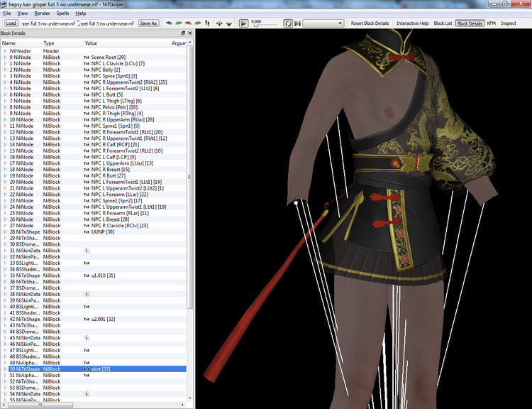Click the Txt icon on 49 NiAlpha row
This screenshot has width=532, height=409.
coord(87,363)
